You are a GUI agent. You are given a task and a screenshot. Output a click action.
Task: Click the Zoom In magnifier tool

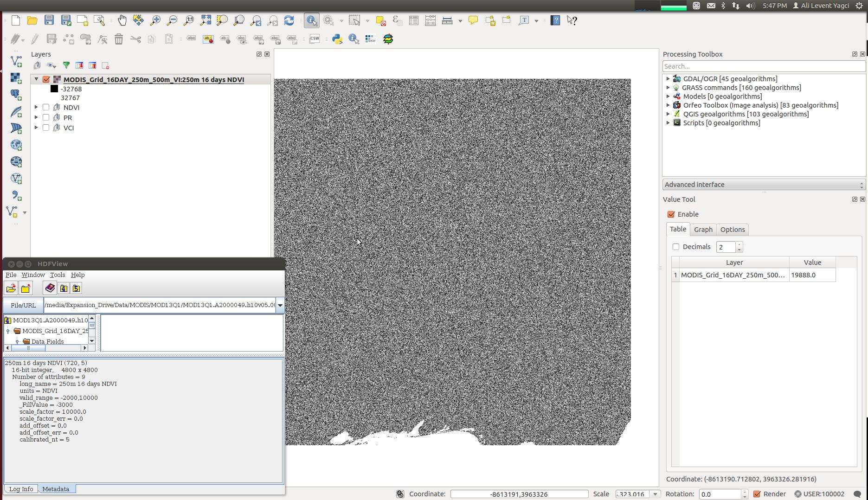click(x=155, y=20)
